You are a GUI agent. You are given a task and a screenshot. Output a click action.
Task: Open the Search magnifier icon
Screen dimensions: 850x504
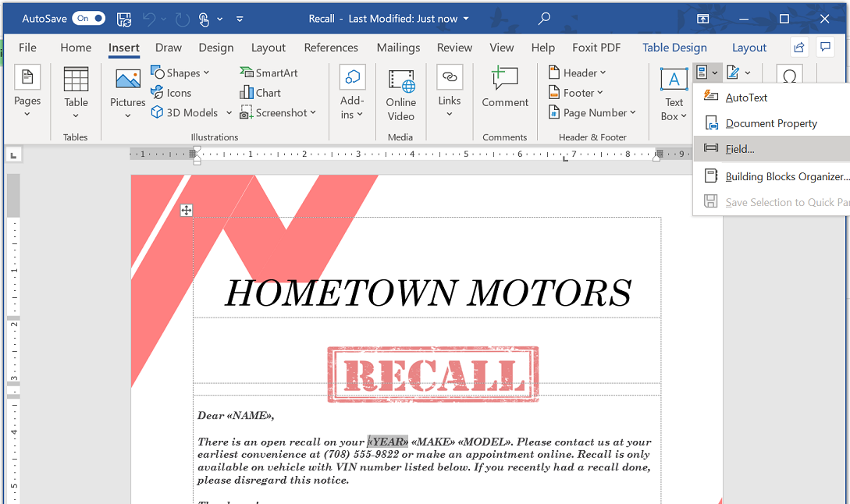[544, 18]
